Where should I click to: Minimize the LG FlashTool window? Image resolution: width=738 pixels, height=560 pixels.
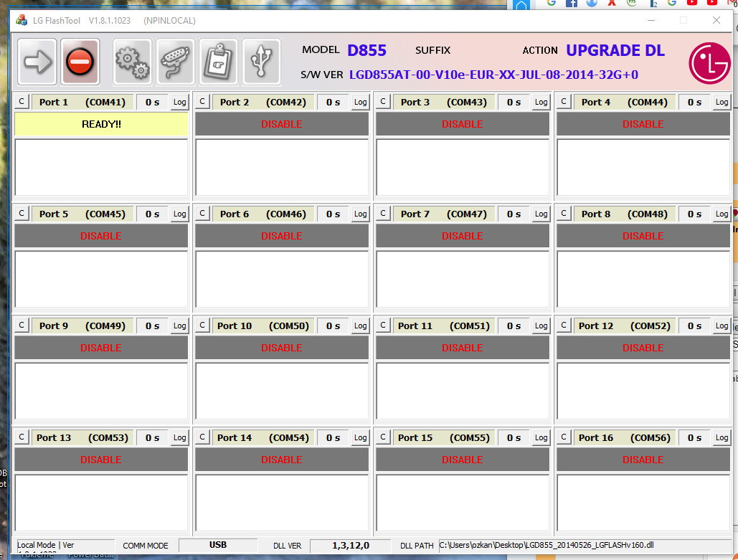point(651,20)
